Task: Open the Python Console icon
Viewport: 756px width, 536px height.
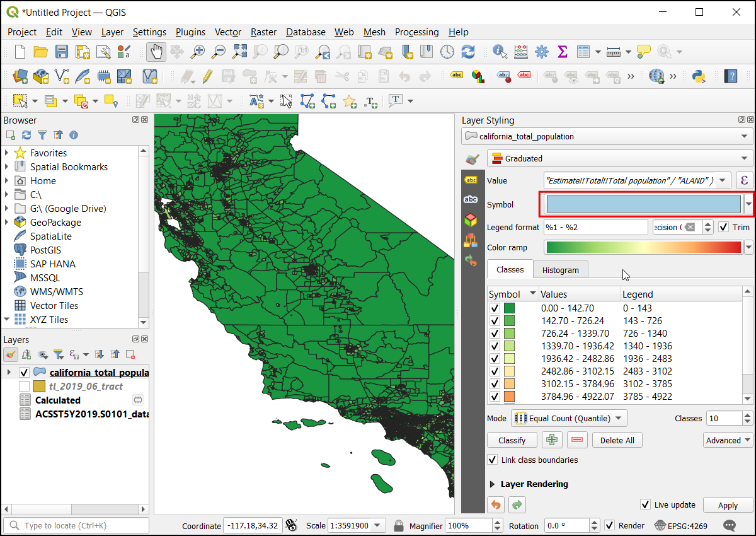Action: coord(698,76)
